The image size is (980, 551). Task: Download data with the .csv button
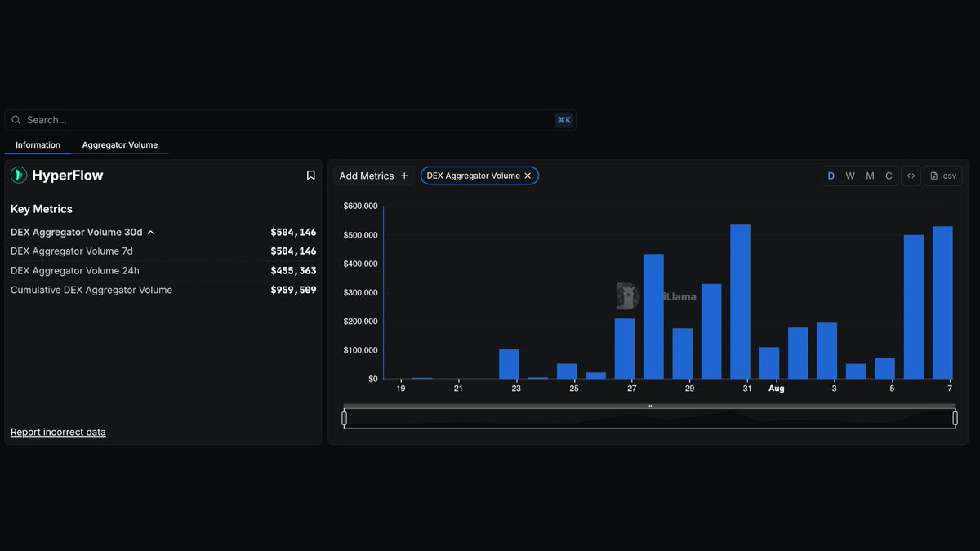click(943, 176)
